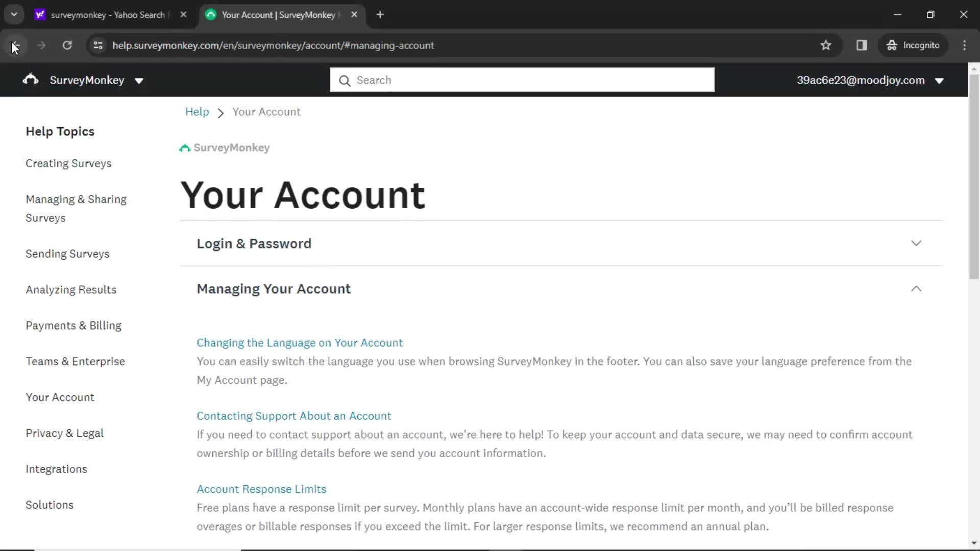This screenshot has width=980, height=551.
Task: Close the Yahoo Search tab
Action: [183, 15]
